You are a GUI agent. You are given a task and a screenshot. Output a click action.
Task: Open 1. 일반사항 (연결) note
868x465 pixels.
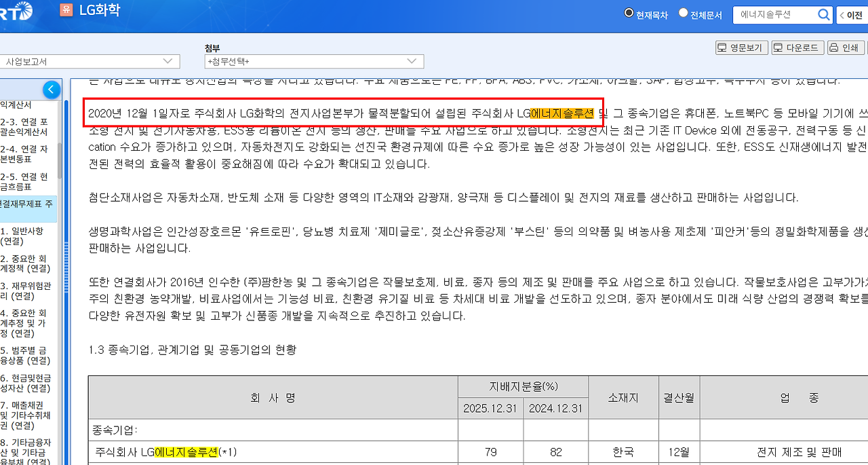pos(20,236)
